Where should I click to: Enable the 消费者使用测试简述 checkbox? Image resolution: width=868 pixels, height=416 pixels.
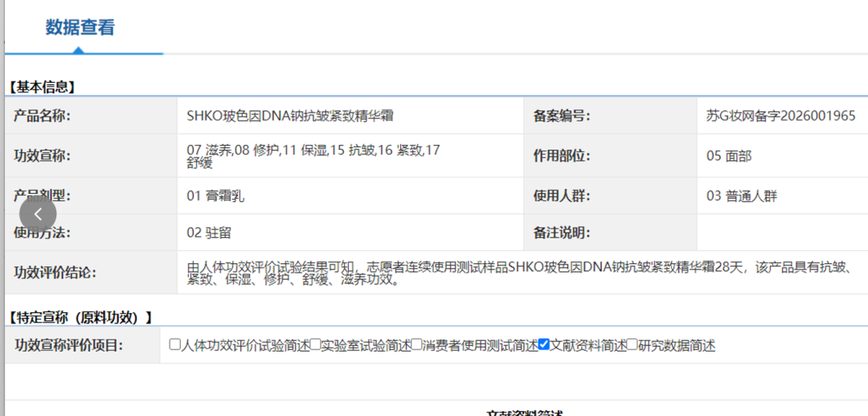point(416,344)
